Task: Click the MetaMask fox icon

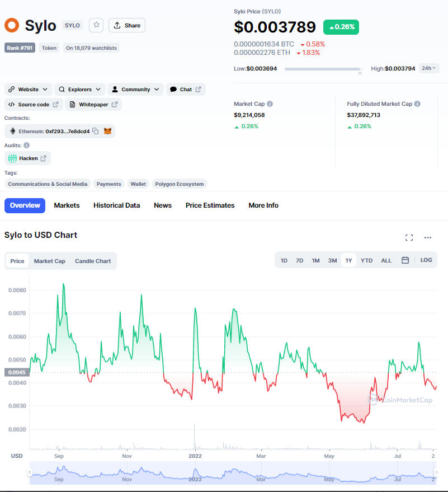Action: point(108,131)
